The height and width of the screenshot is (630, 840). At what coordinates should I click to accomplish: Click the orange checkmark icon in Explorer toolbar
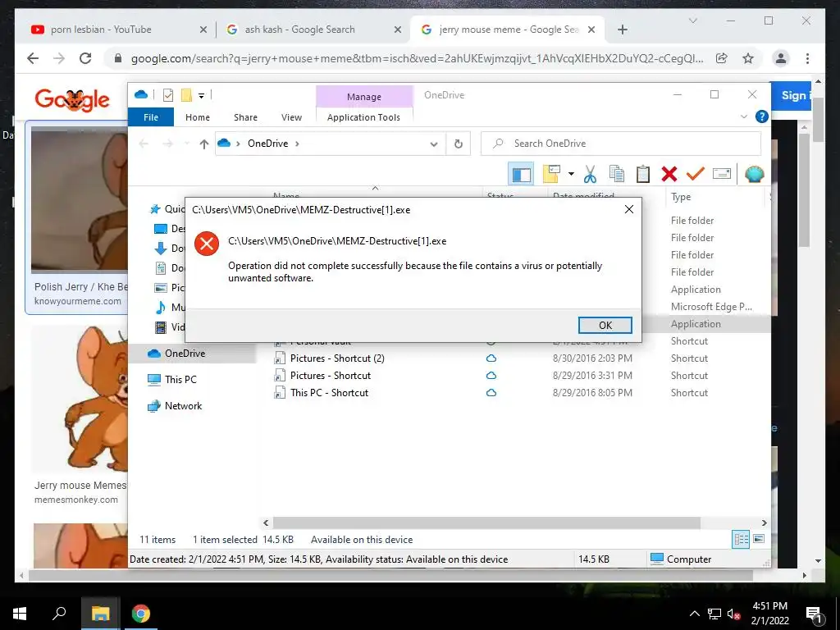click(696, 174)
